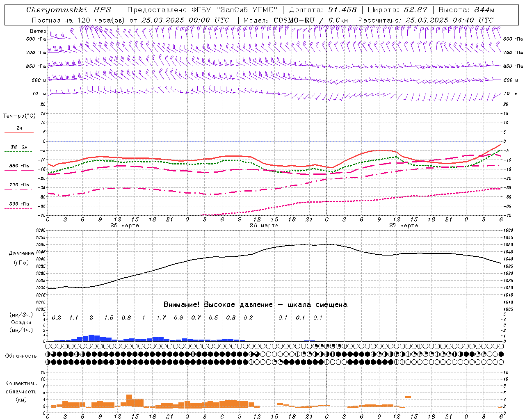Click the 0.7 precipitation total
The image size is (525, 420).
pyautogui.click(x=196, y=318)
